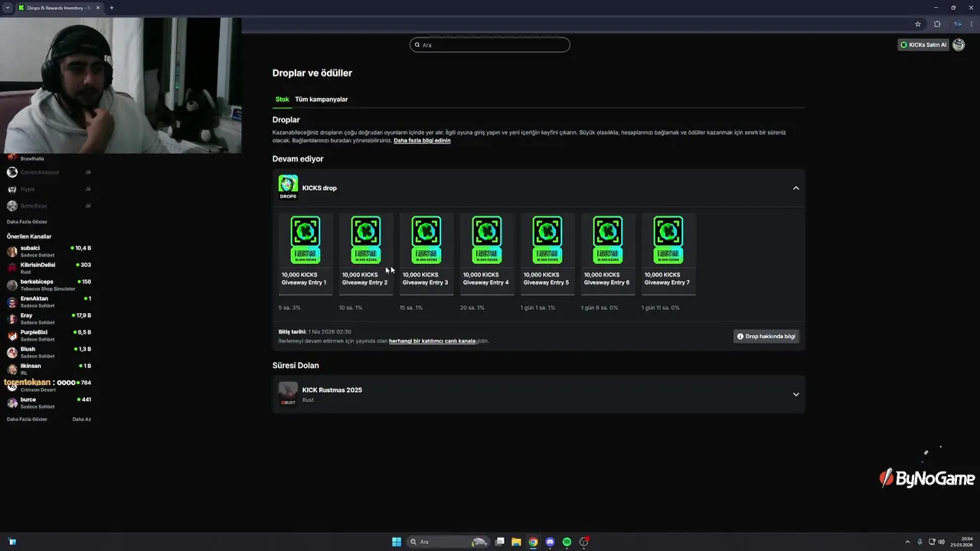The width and height of the screenshot is (980, 551).
Task: Open the Daha fazla bilgi edinin link
Action: click(422, 141)
